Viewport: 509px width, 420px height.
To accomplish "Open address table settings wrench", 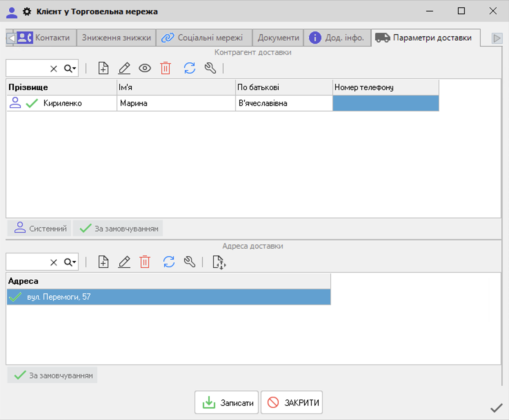I will click(190, 262).
